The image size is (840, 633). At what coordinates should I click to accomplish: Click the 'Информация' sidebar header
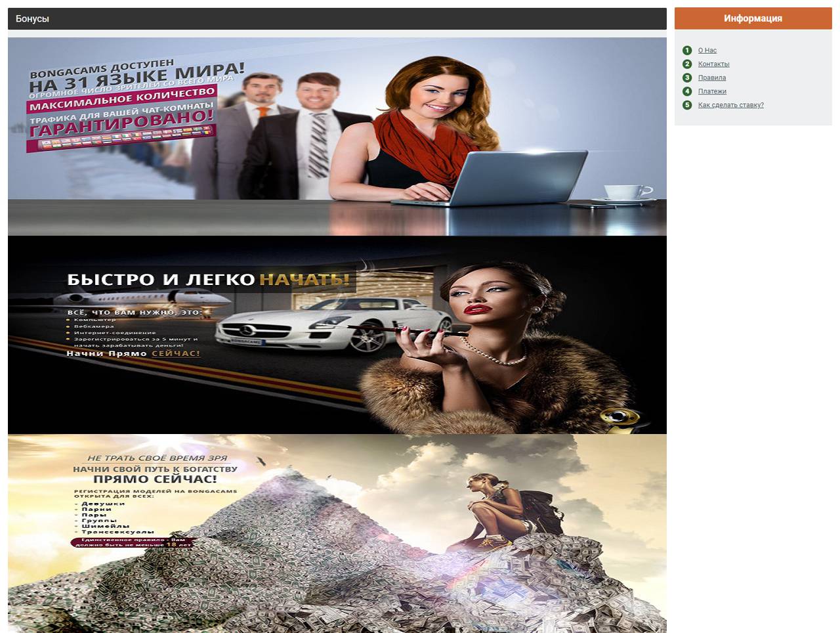coord(753,18)
